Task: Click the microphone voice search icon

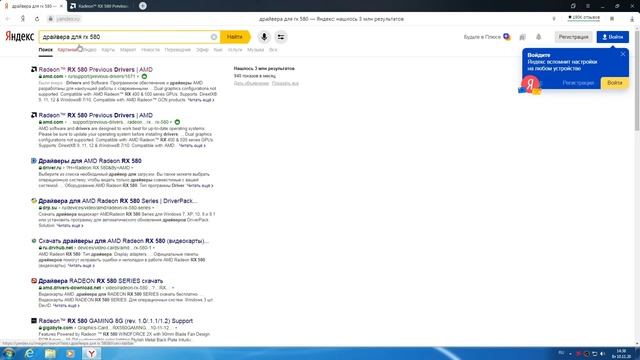Action: tap(264, 37)
